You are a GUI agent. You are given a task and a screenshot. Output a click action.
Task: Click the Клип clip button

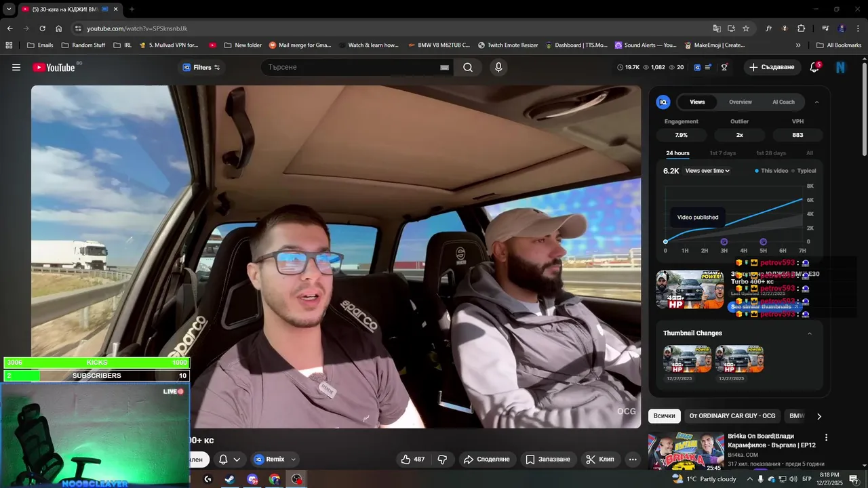(x=600, y=460)
